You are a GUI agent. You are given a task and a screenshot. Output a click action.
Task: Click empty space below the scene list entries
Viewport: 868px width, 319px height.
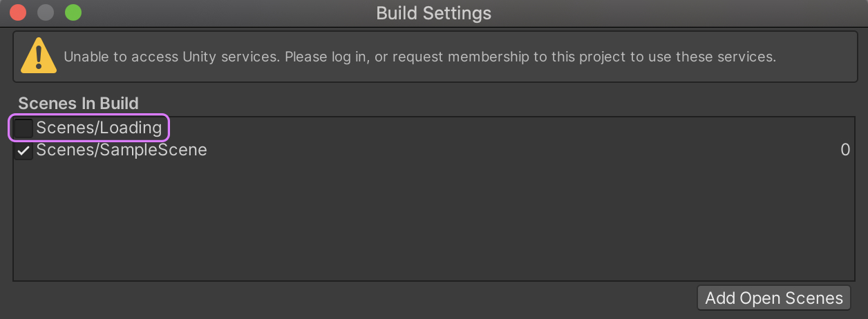click(434, 221)
